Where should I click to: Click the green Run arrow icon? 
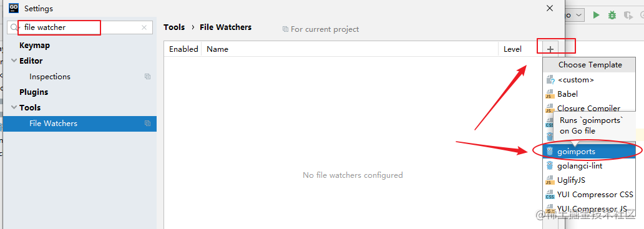coord(596,15)
